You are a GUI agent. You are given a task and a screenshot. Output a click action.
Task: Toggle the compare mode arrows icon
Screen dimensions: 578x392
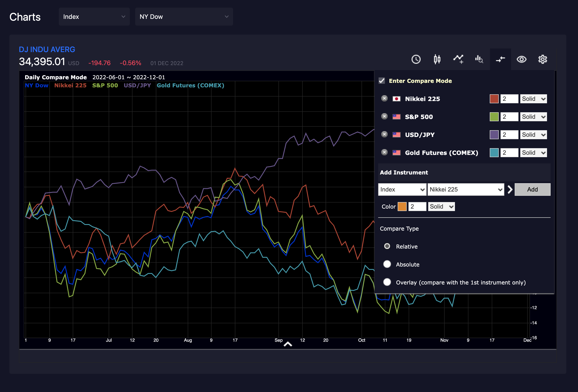point(500,59)
